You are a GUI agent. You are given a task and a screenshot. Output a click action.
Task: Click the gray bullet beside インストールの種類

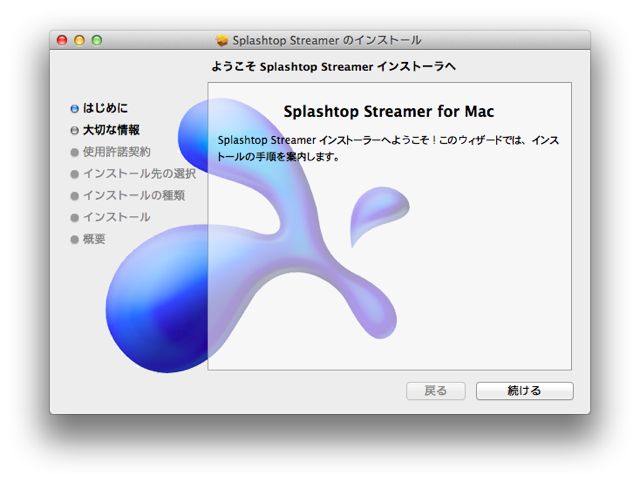(74, 196)
